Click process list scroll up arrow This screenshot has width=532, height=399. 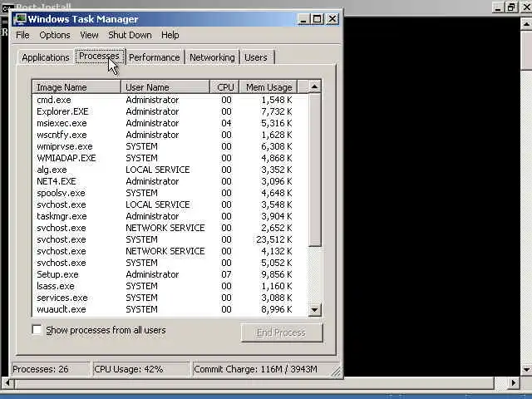click(314, 86)
